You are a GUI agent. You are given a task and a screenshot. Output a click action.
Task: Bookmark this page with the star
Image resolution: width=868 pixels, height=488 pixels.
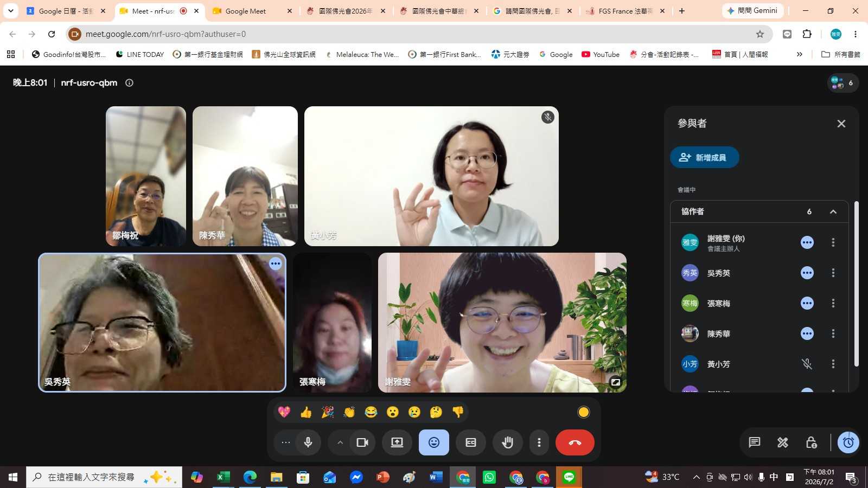pyautogui.click(x=760, y=34)
